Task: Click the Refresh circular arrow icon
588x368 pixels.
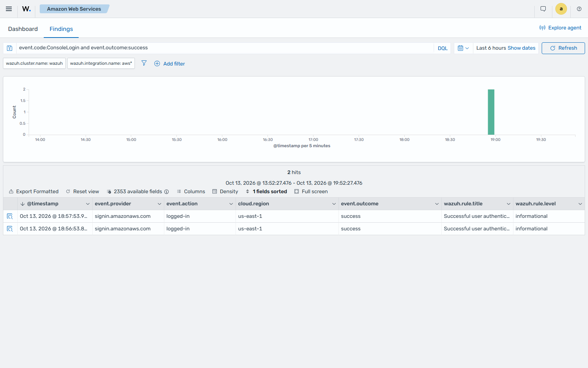Action: tap(552, 48)
